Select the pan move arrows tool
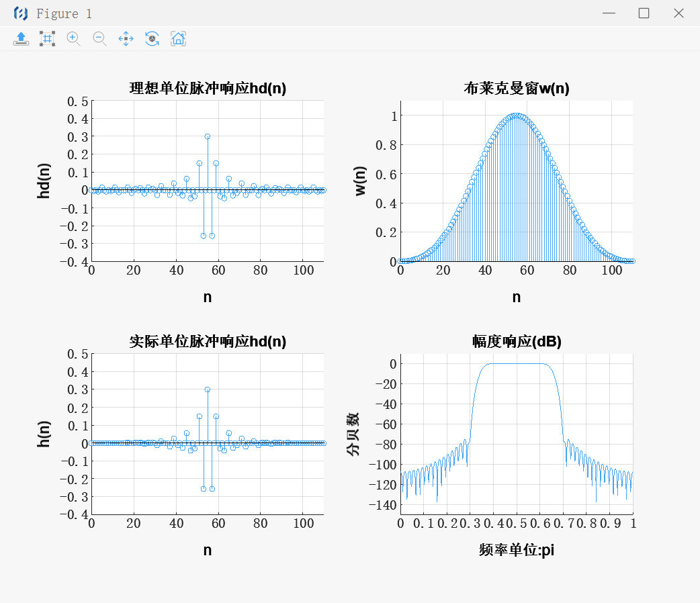The height and width of the screenshot is (603, 700). (126, 38)
